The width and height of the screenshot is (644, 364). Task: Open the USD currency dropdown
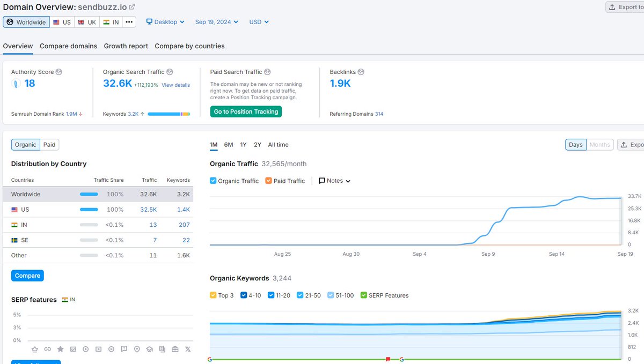pos(259,22)
